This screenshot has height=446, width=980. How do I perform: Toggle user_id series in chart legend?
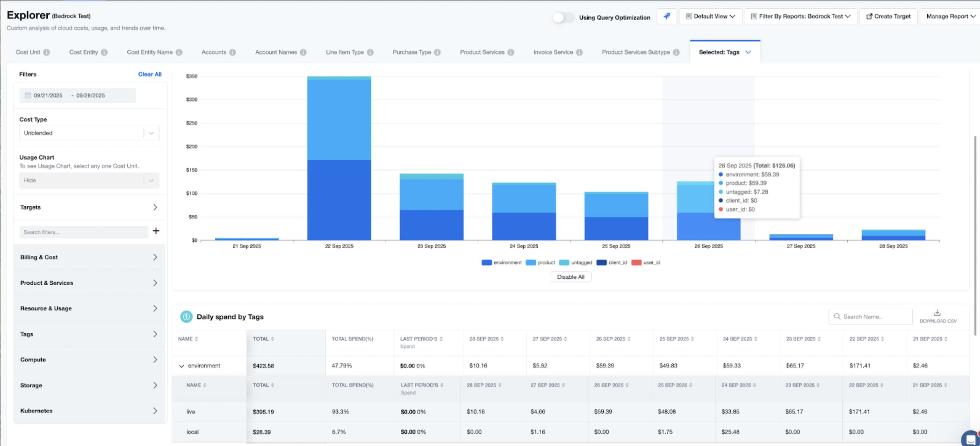click(x=646, y=263)
